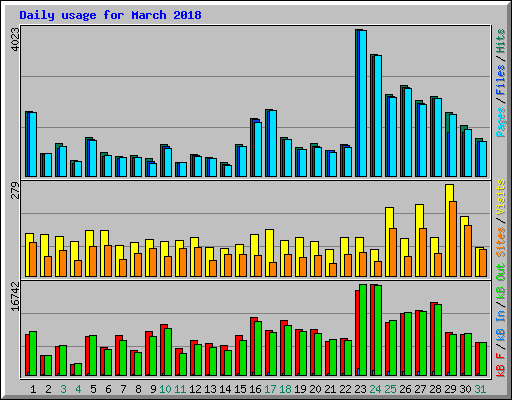
Task: Click the yellow visits bar for day 27
Action: (419, 240)
